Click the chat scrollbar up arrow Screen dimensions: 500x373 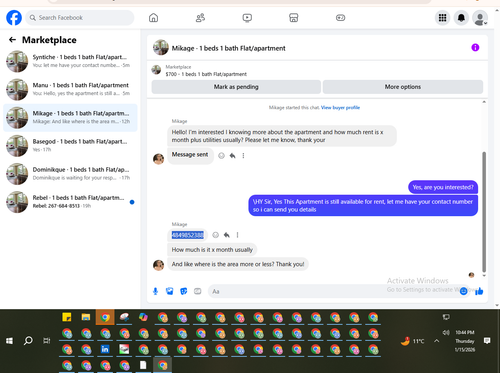(484, 102)
